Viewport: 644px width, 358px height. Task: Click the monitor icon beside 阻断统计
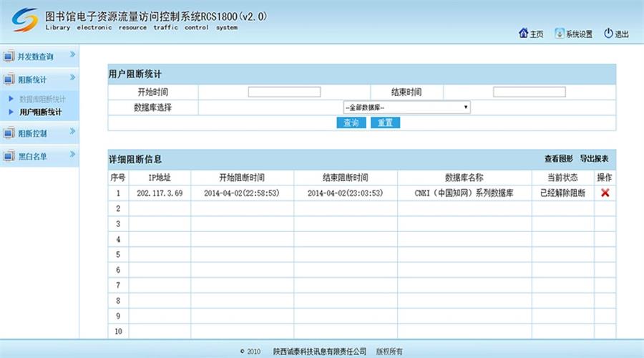[x=9, y=79]
